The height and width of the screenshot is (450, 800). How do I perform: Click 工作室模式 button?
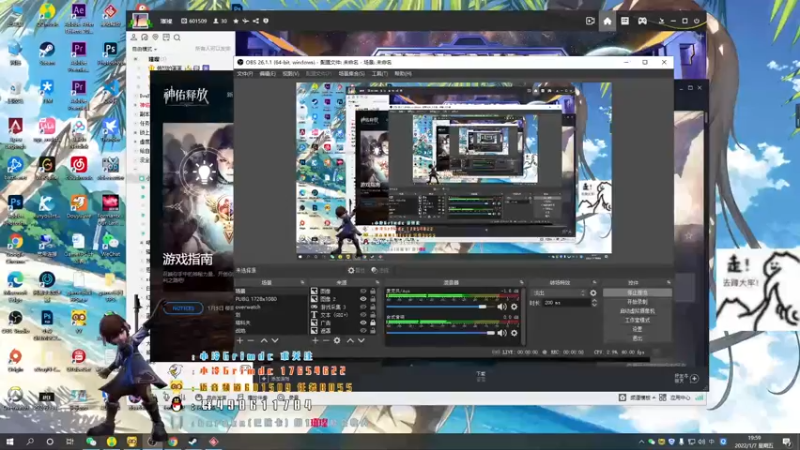click(x=637, y=320)
